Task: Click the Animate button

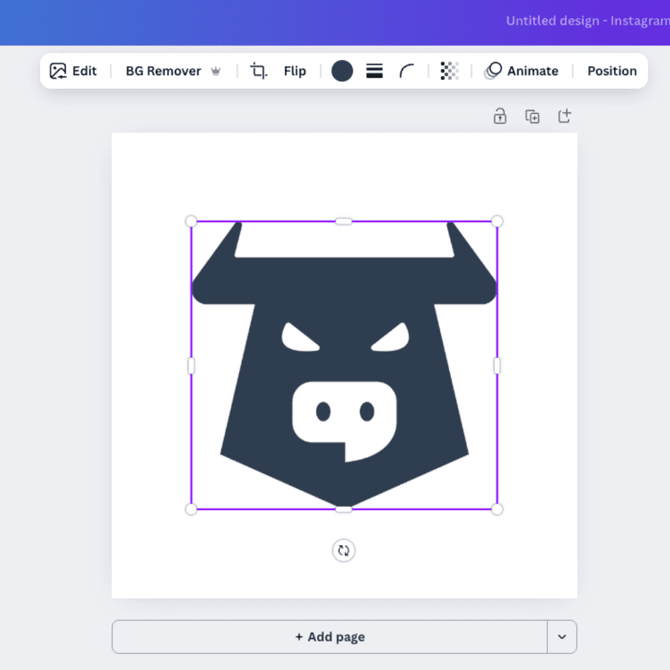Action: point(521,71)
